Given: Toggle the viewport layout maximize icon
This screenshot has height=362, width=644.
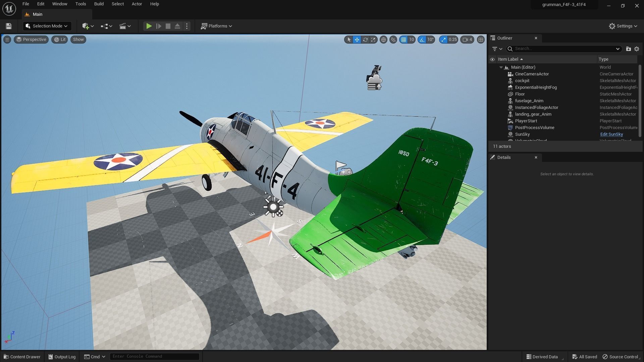Looking at the screenshot, I should tap(481, 40).
